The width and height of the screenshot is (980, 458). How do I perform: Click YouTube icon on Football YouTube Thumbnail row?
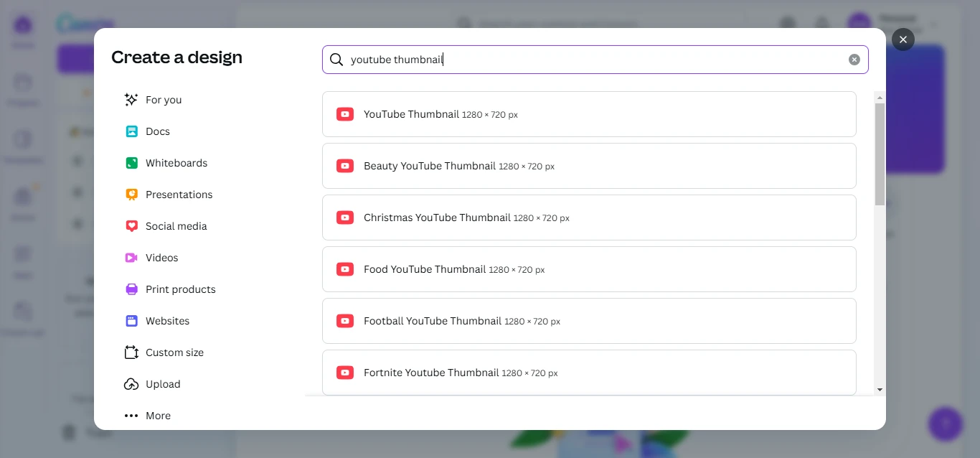(345, 321)
